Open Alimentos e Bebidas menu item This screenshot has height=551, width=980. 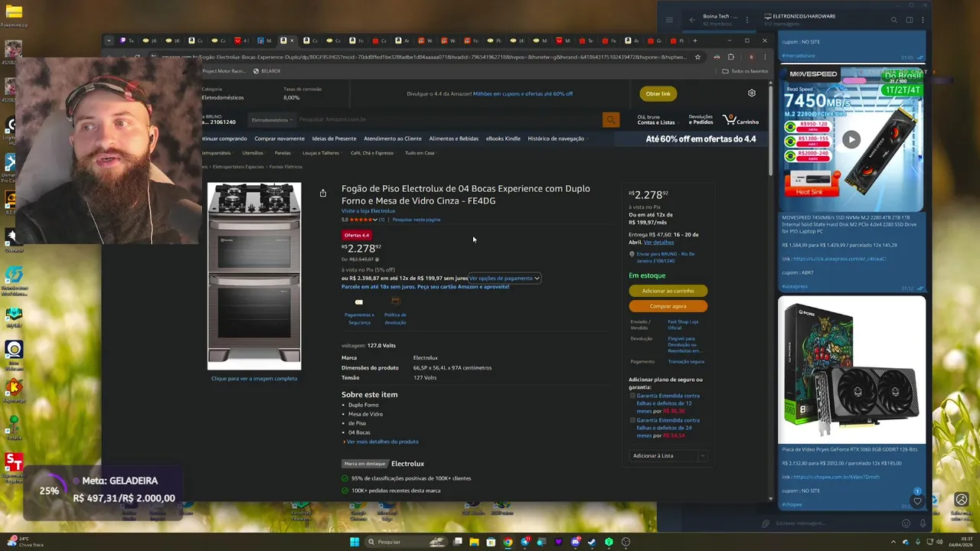tap(454, 139)
